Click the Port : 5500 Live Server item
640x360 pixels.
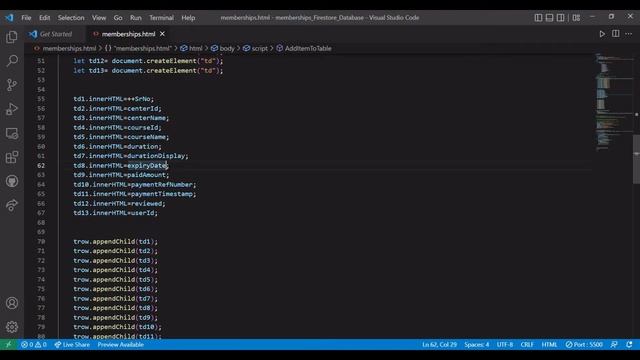584,345
